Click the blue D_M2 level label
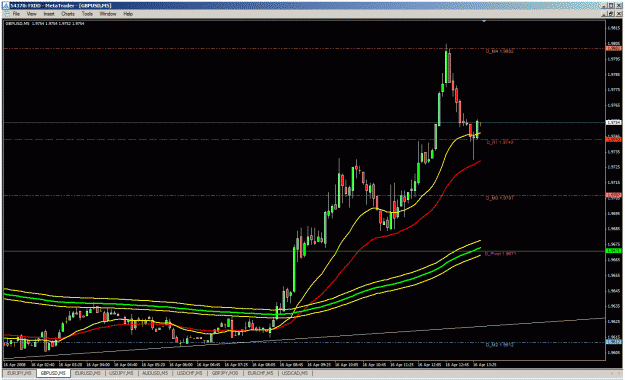Image resolution: width=625 pixels, height=380 pixels. point(499,345)
